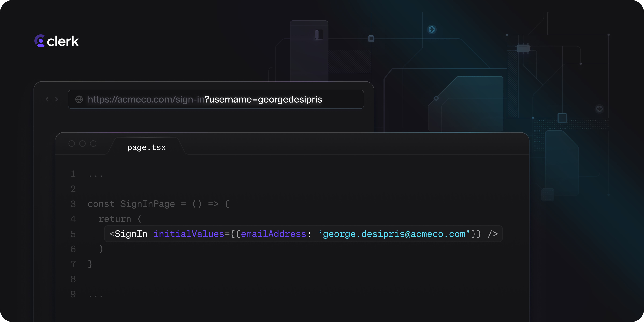
Task: Click the third window control circle
Action: 93,144
